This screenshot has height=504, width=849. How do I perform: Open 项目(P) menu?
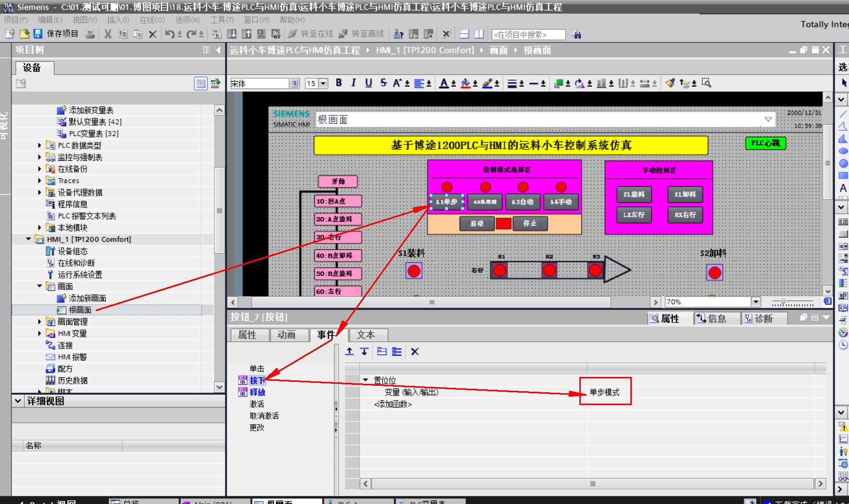(x=16, y=20)
